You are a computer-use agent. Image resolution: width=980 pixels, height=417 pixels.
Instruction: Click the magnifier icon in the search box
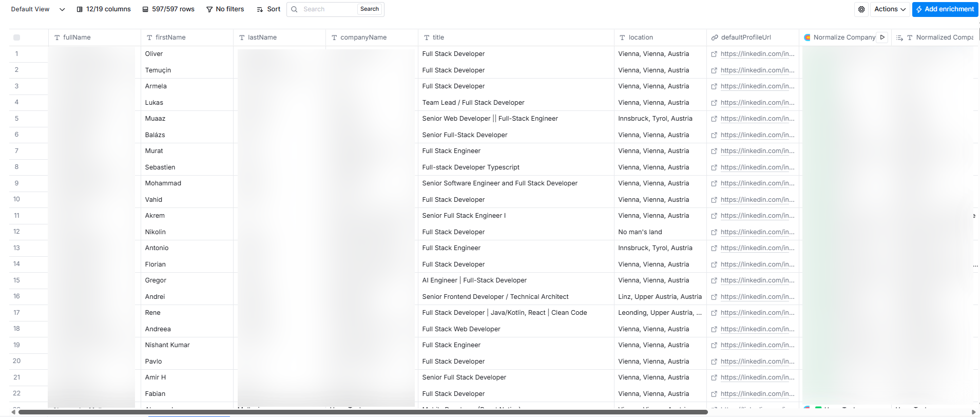(294, 9)
